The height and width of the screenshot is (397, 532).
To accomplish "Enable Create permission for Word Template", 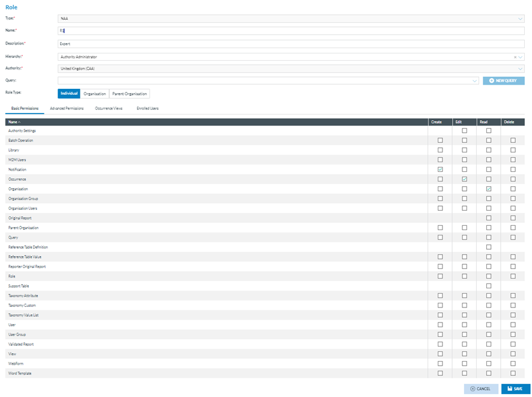I will [440, 373].
